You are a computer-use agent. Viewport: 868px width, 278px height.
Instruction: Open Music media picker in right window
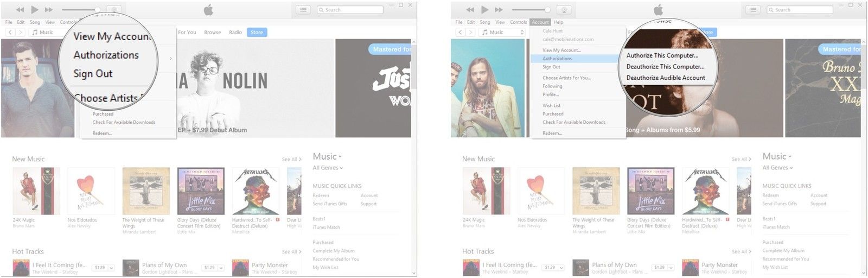(x=503, y=33)
